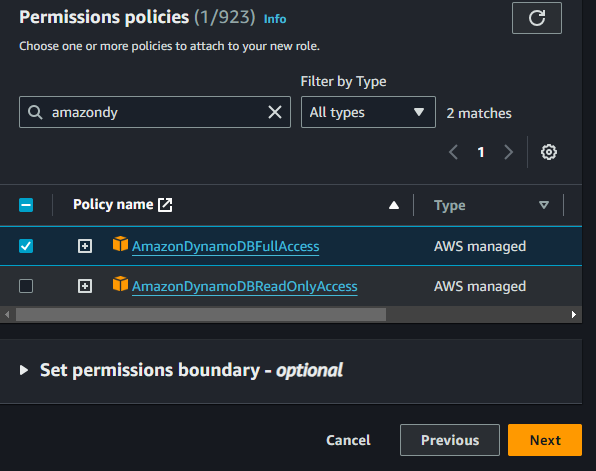Viewport: 596px width, 471px height.
Task: Click the search magnifier icon
Action: click(35, 112)
